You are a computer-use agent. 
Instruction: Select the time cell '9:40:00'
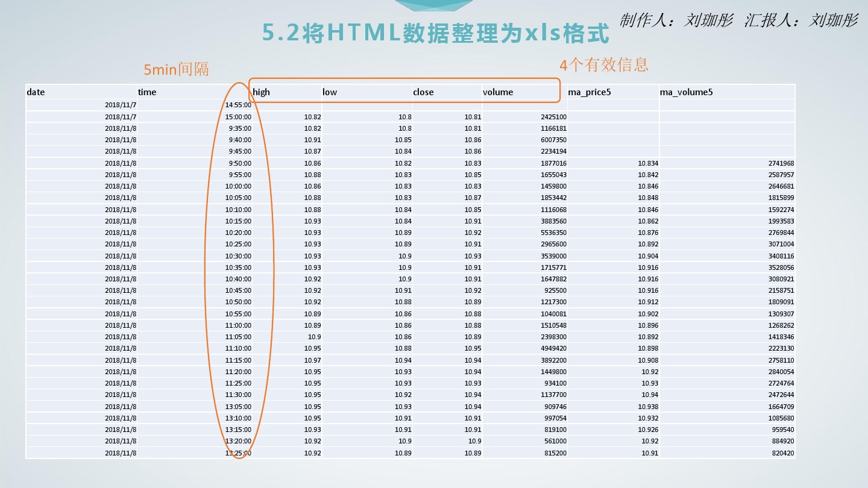240,140
